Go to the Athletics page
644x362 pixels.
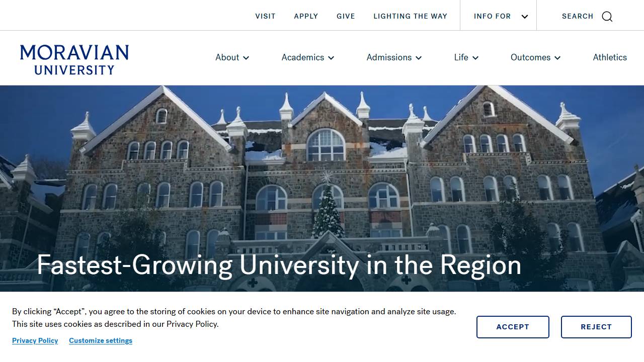pyautogui.click(x=610, y=57)
